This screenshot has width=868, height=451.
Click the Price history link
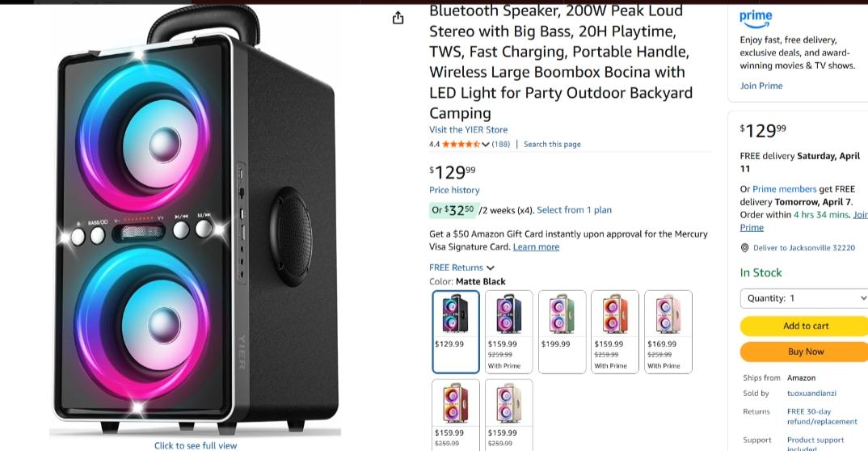(454, 191)
